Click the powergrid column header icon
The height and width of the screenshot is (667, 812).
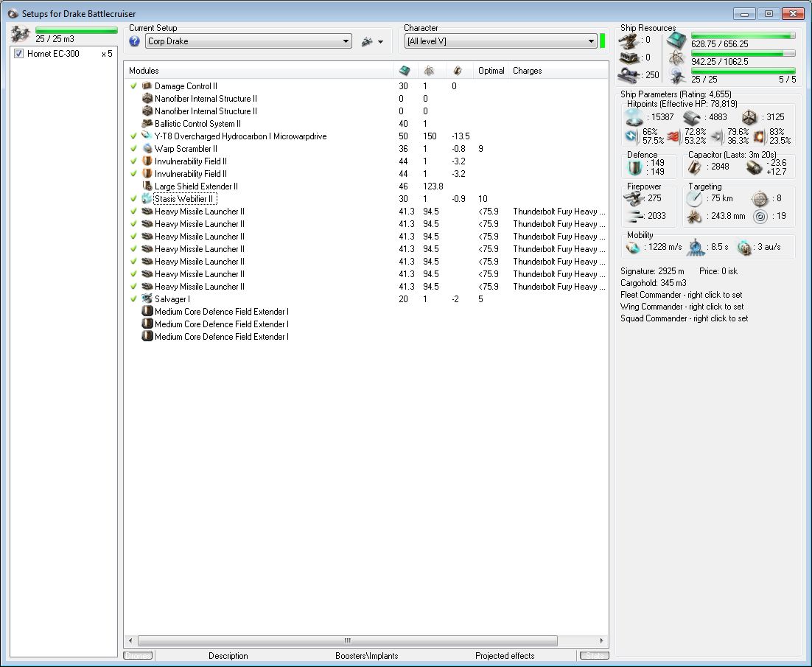tap(428, 71)
